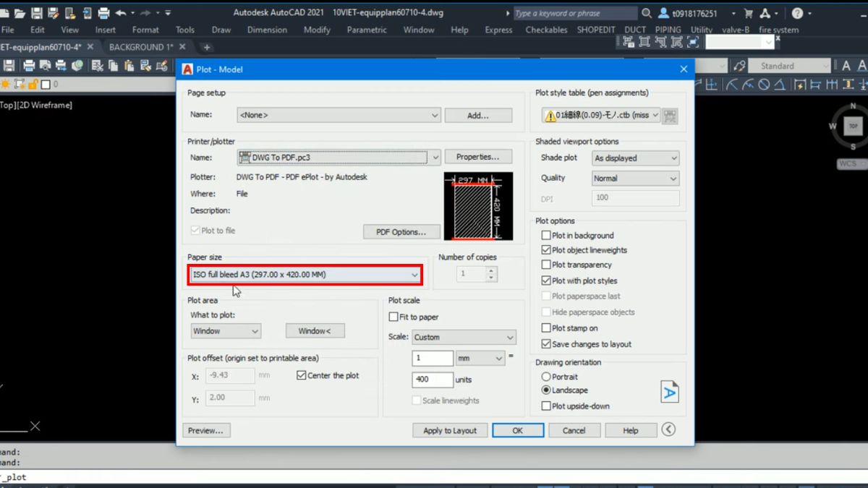Click the Plot printer icon in the title bar
868x488 pixels.
click(103, 13)
